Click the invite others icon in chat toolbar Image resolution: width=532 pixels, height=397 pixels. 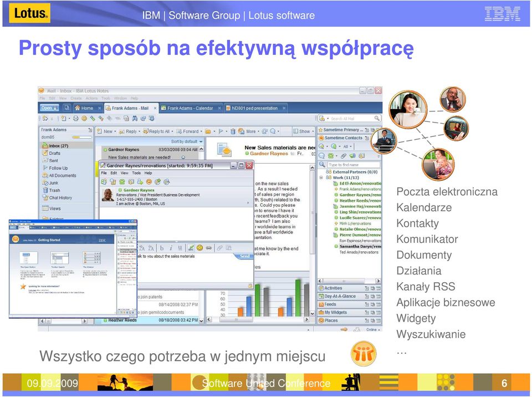(140, 182)
